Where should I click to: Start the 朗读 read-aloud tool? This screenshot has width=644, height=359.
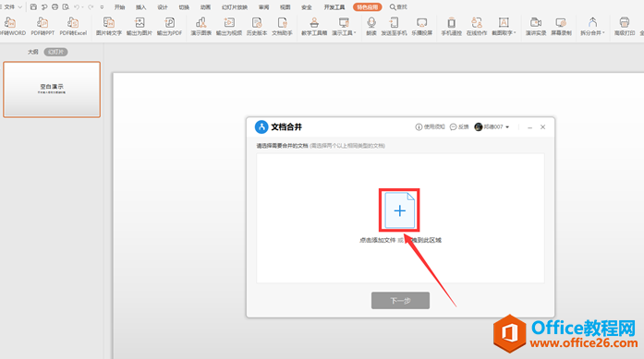pyautogui.click(x=371, y=26)
